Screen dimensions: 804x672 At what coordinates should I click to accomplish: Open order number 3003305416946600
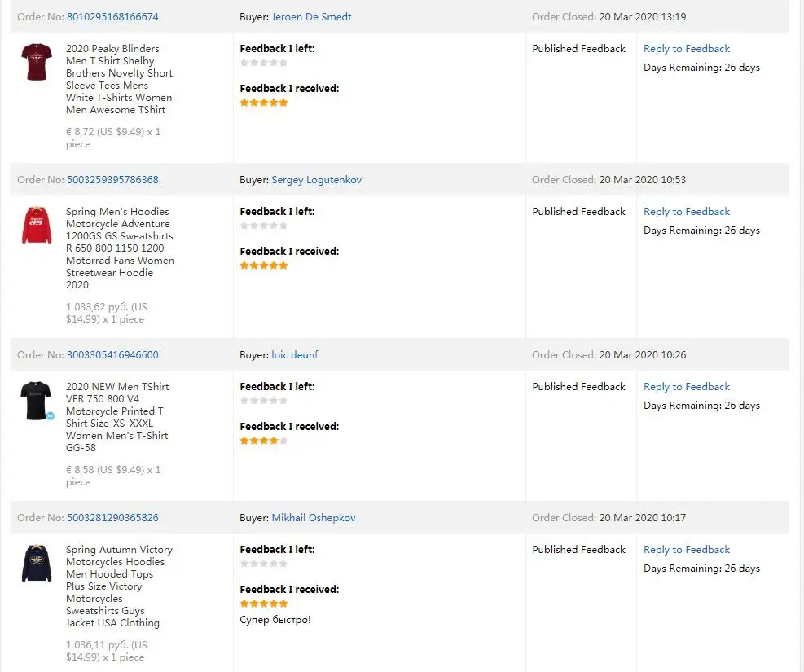[x=112, y=355]
